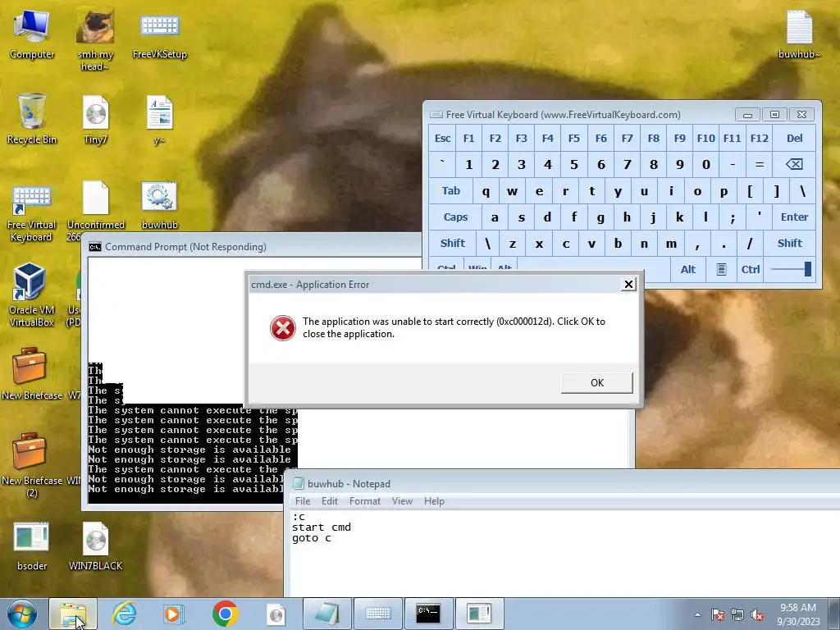Toggle the right Shift key on virtual keyboard
Viewport: 840px width, 630px height.
pos(790,243)
